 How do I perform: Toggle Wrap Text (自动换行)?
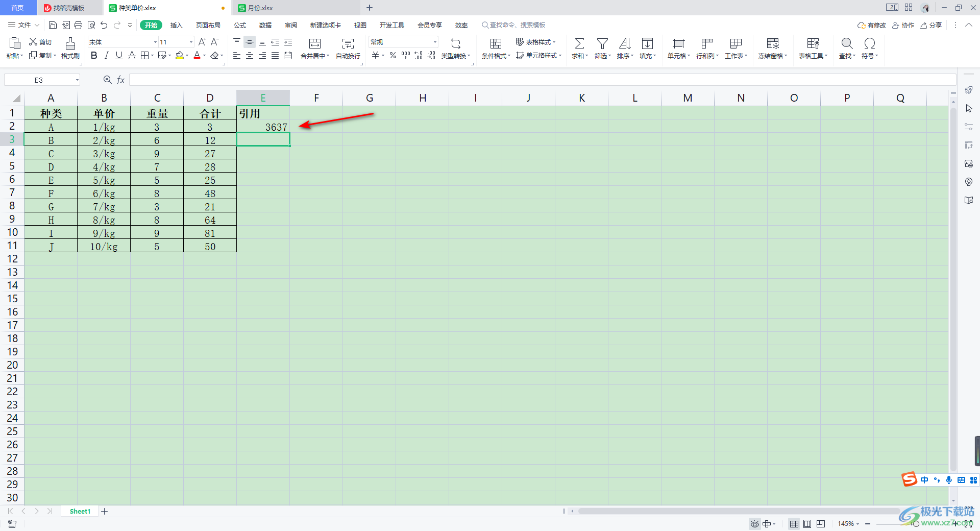click(x=348, y=48)
